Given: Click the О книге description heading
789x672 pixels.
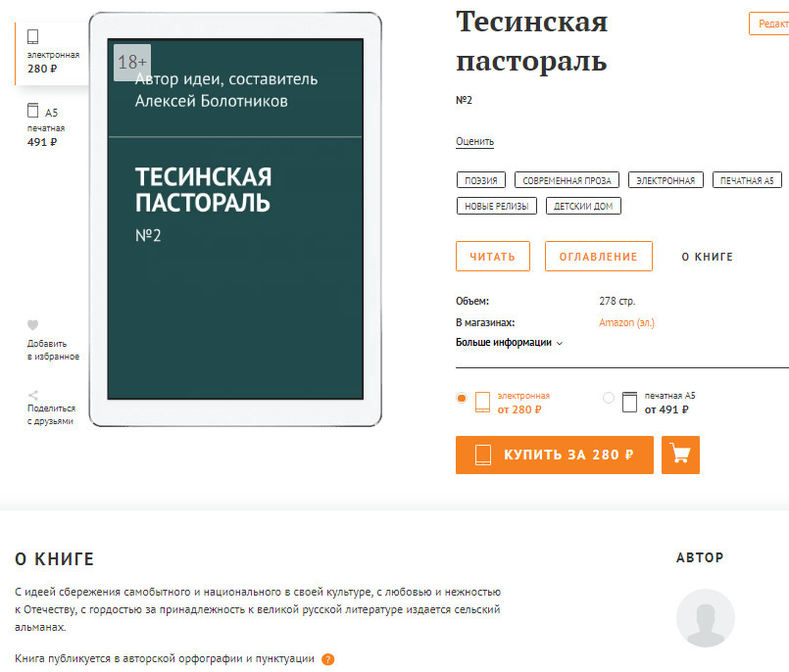Looking at the screenshot, I should tap(54, 559).
